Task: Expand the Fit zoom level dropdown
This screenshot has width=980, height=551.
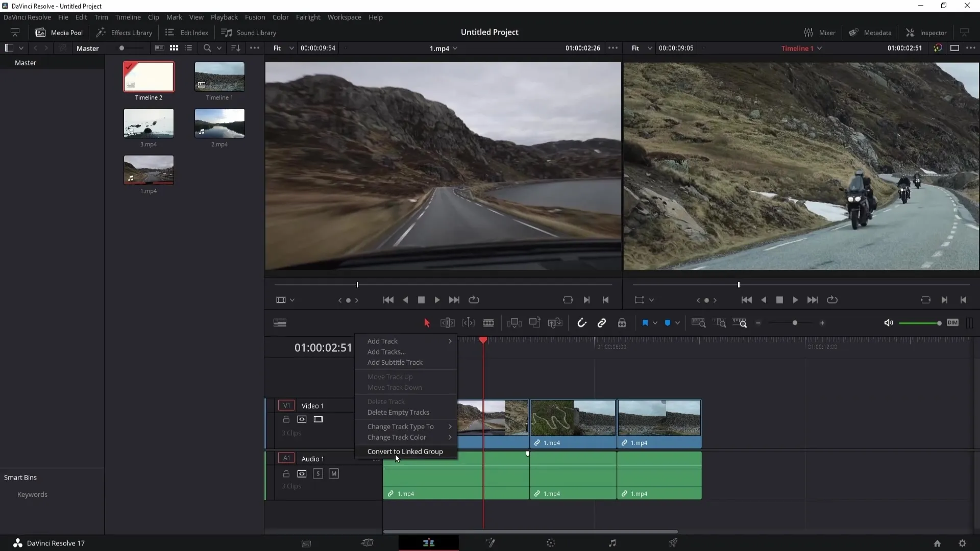Action: click(x=291, y=48)
